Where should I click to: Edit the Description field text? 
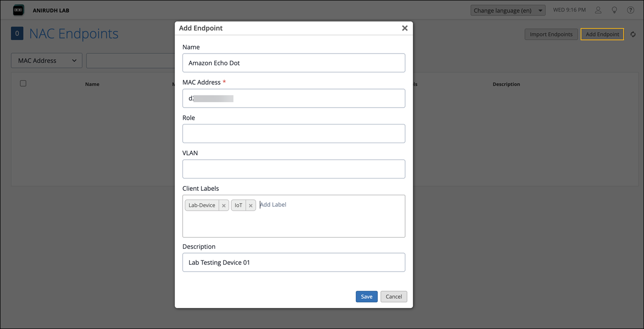294,262
